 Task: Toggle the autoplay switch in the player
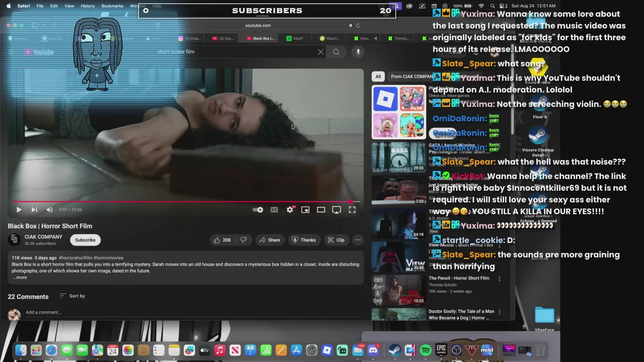tap(258, 210)
